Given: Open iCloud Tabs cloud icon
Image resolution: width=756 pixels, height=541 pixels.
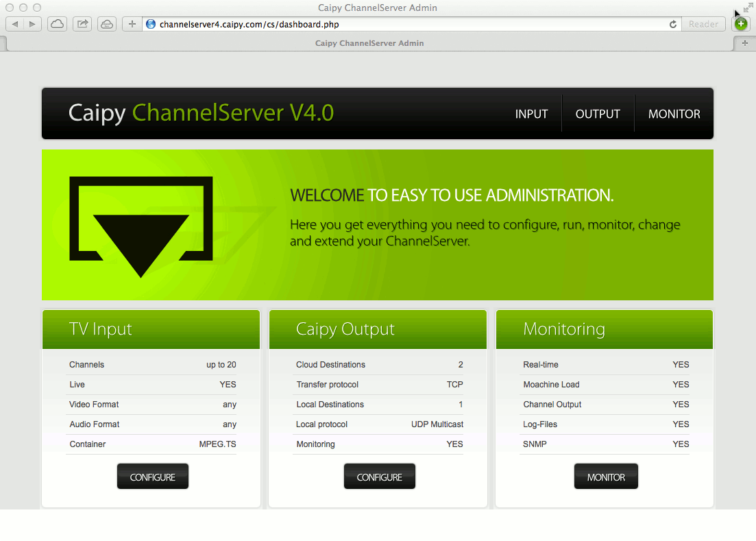Looking at the screenshot, I should click(x=58, y=24).
